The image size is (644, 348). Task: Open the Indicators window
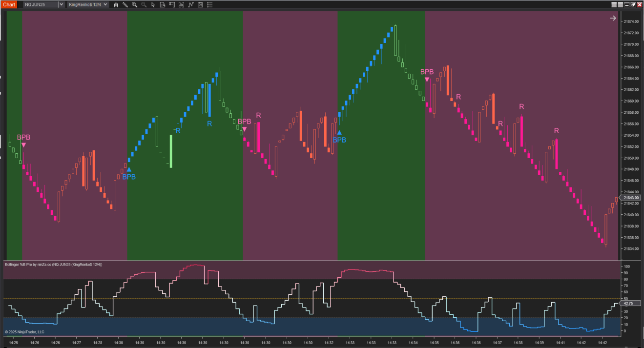[x=181, y=4]
